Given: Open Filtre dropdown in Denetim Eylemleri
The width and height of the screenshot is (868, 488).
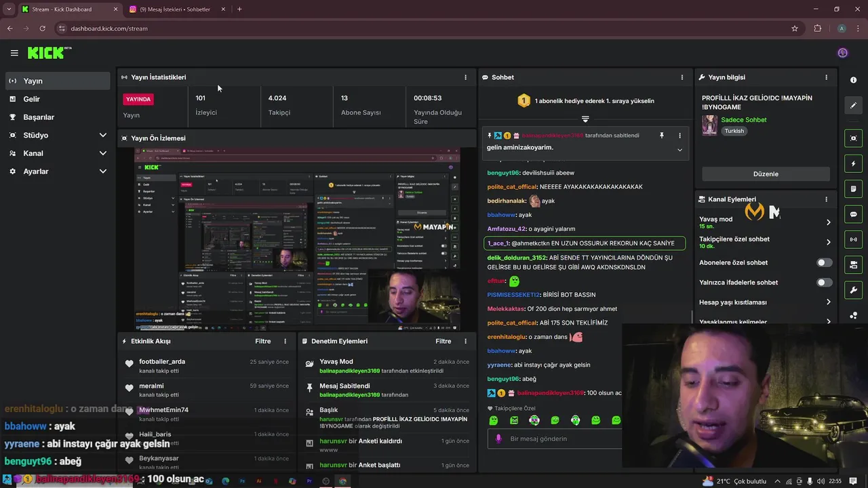Looking at the screenshot, I should click(x=443, y=342).
